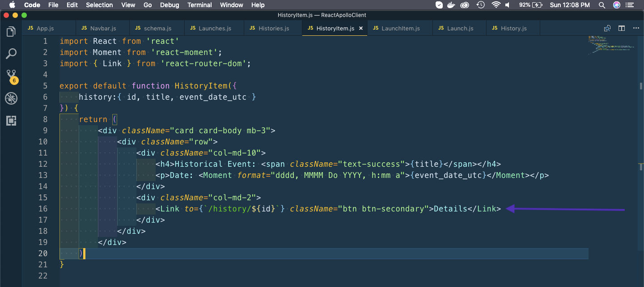Image resolution: width=644 pixels, height=287 pixels.
Task: Click "text-success" className on line 12
Action: click(372, 164)
